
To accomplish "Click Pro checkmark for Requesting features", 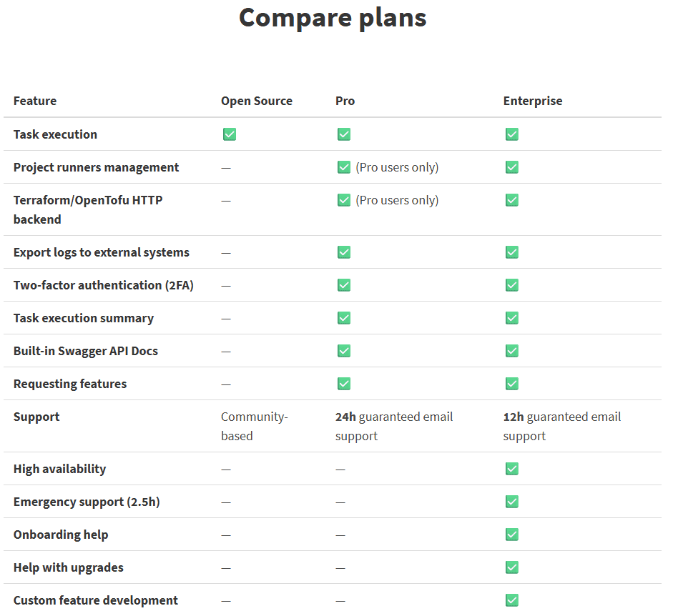I will pos(344,384).
